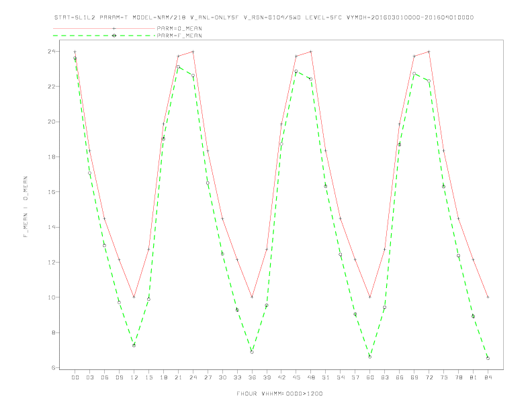Click the green F_MEAN circle marker at hour 60
This screenshot has width=532, height=411.
point(370,357)
